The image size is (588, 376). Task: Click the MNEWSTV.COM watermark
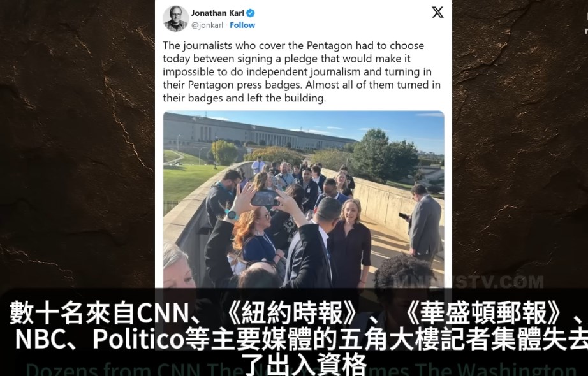[x=468, y=282]
